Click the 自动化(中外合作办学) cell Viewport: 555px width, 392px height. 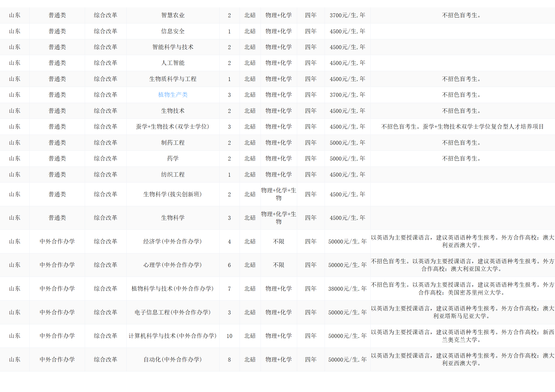click(173, 359)
